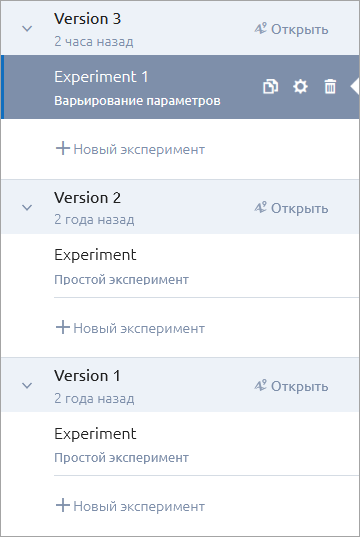Screen dimensions: 360x537
Task: Click the AnyLogic icon beside Version 1 Открыть
Action: point(260,386)
